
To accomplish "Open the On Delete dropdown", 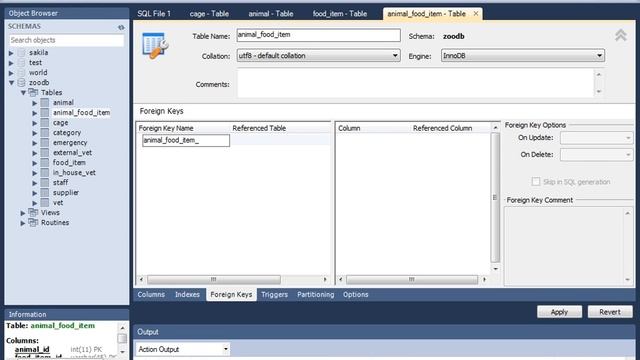I will 628,155.
